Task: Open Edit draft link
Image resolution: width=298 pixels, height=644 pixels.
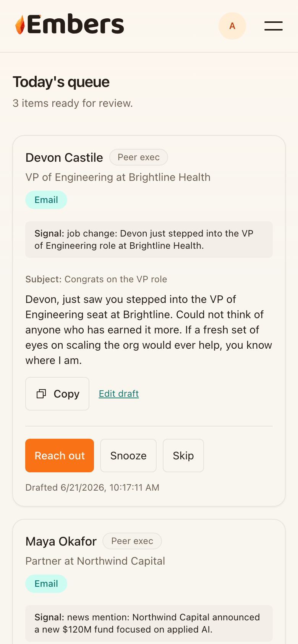Action: click(119, 394)
